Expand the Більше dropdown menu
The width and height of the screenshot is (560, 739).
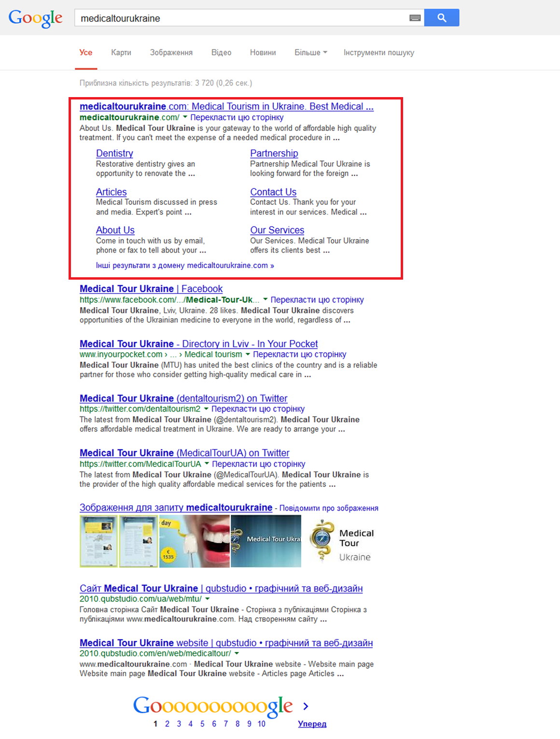pos(311,52)
